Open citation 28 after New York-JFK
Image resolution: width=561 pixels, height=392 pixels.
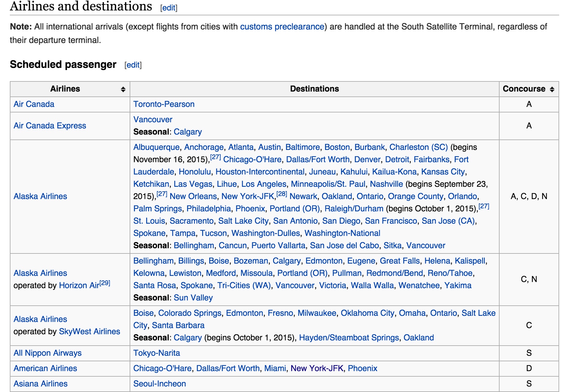282,194
